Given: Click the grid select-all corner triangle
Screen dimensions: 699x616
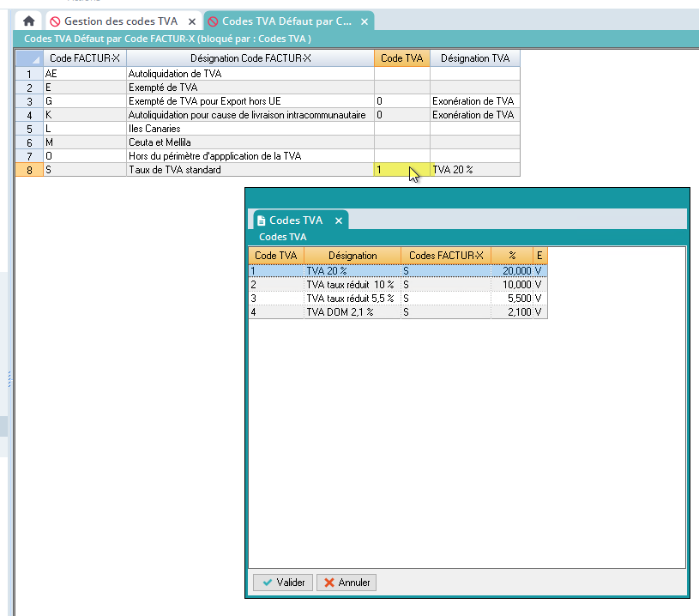Looking at the screenshot, I should 29,58.
